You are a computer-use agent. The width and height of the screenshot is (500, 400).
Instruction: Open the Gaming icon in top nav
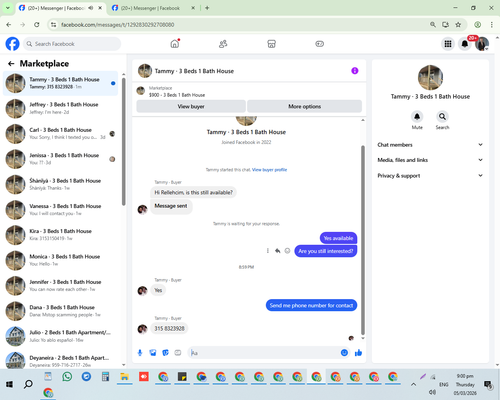(x=320, y=44)
